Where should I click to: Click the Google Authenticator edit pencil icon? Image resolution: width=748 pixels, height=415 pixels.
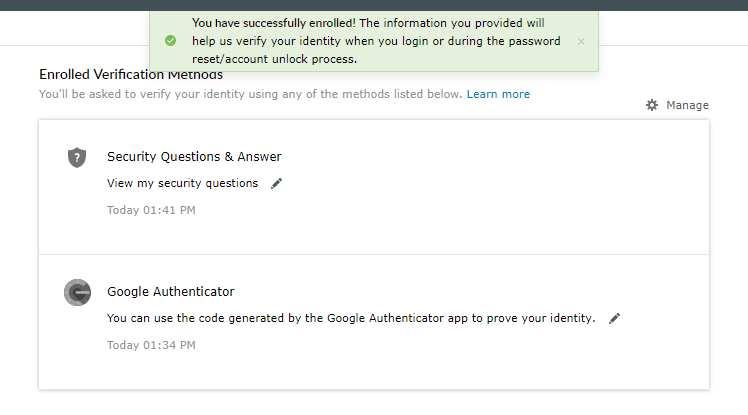coord(615,318)
